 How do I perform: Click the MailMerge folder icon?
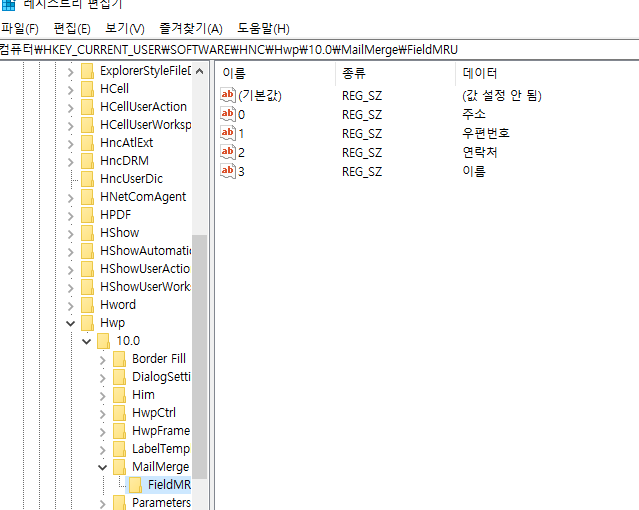(x=119, y=467)
